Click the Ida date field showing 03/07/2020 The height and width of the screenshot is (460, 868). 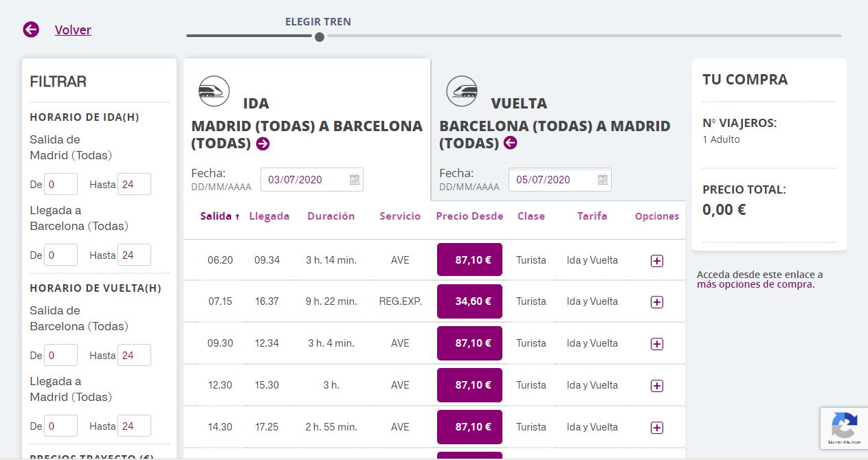click(302, 180)
